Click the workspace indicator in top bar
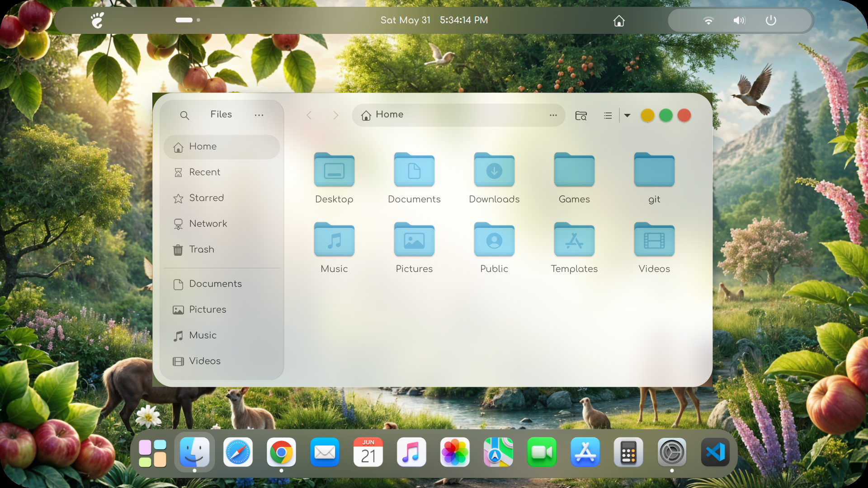 188,20
